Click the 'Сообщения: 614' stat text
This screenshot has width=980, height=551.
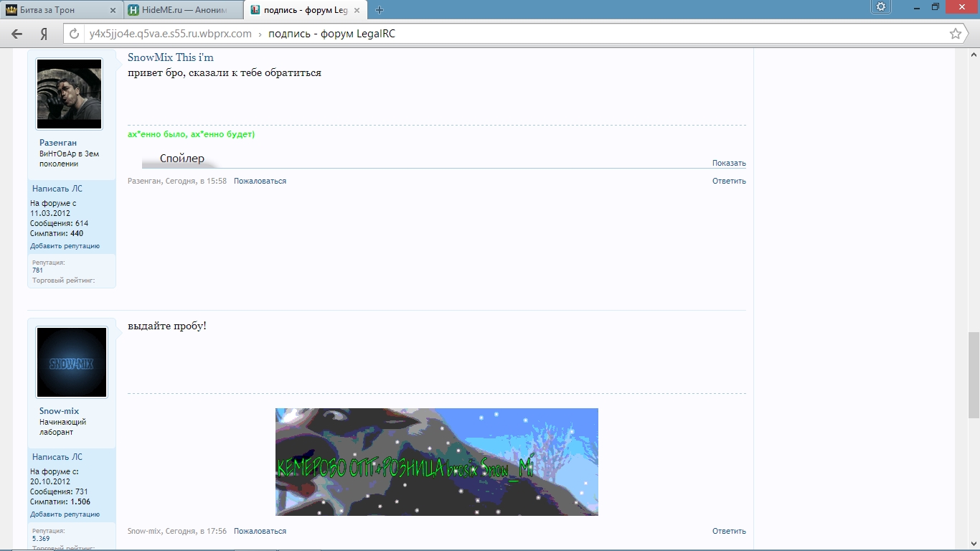coord(60,223)
